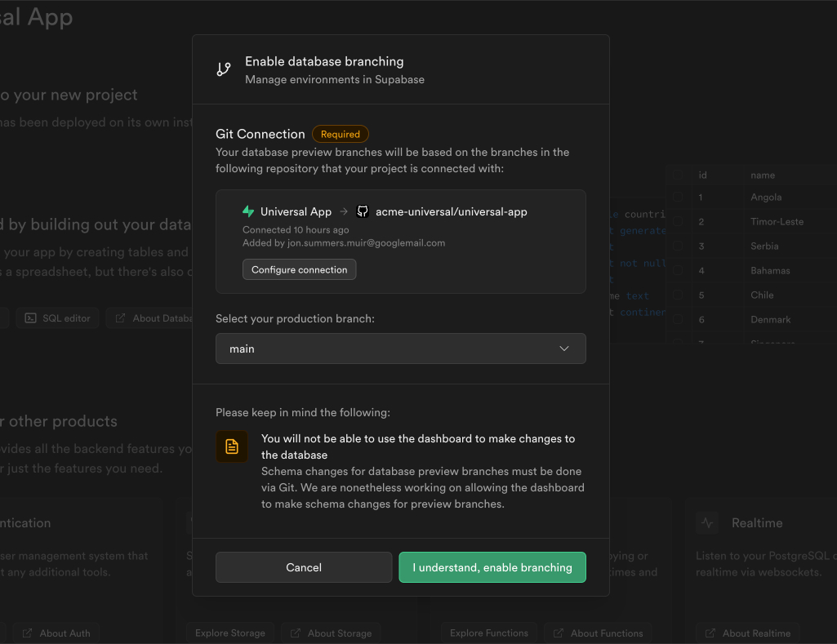Toggle checkbox for Chile row
837x644 pixels.
coord(678,295)
